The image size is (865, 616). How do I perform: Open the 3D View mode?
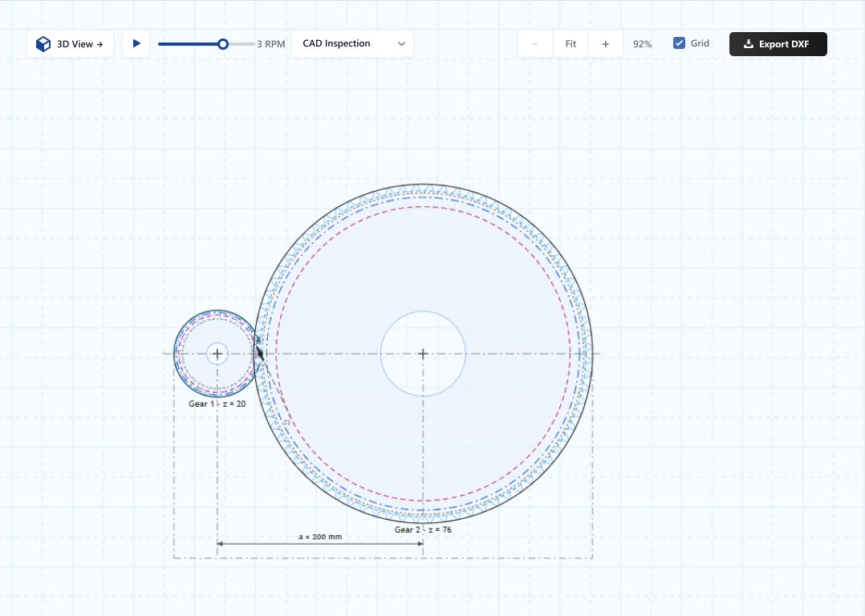70,44
